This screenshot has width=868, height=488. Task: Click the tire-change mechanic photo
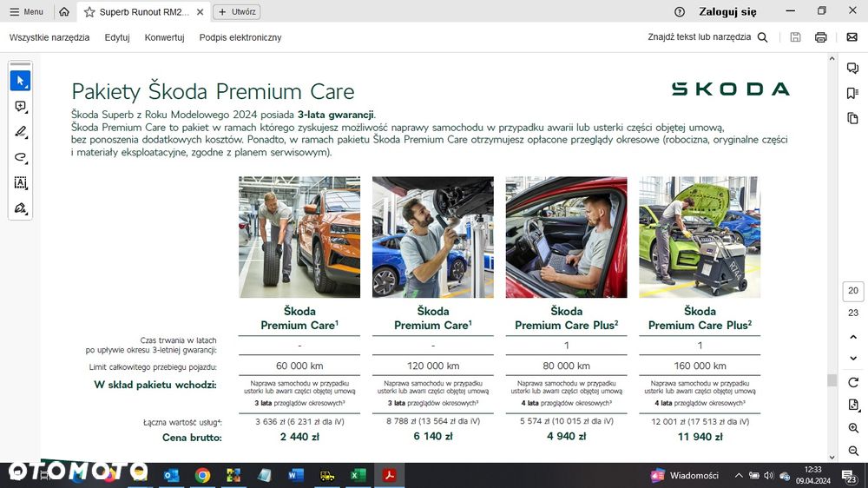click(299, 237)
